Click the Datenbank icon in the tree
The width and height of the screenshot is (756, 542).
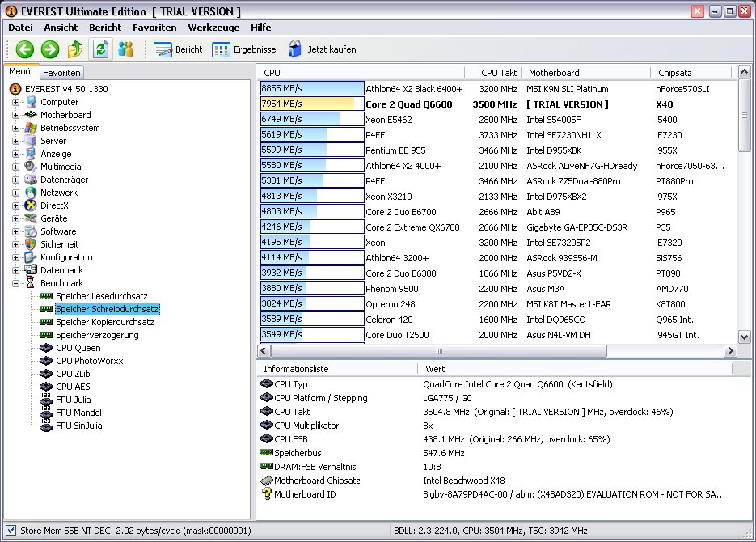pos(31,270)
